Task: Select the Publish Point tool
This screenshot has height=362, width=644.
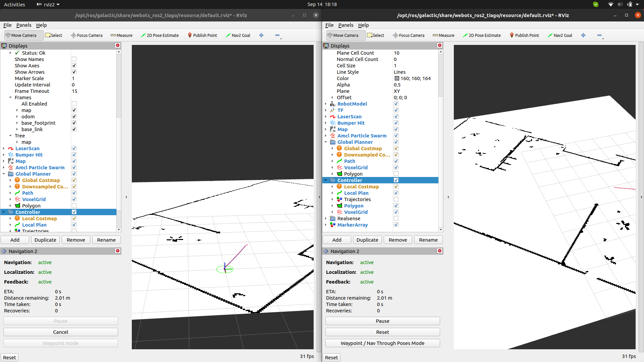Action: (203, 35)
